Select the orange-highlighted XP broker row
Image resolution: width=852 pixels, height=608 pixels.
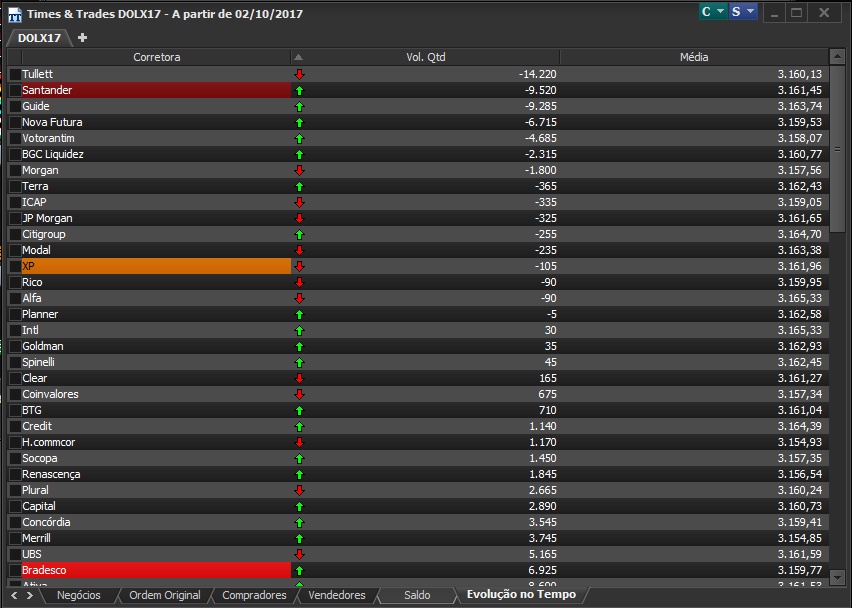(418, 266)
